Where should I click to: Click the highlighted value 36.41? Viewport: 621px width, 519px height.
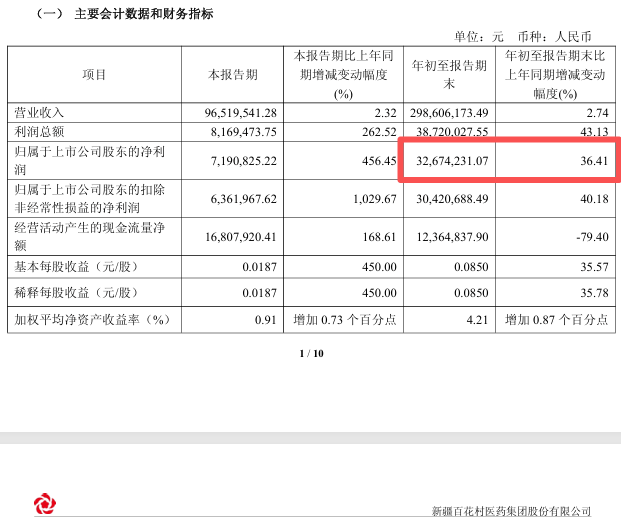[594, 161]
